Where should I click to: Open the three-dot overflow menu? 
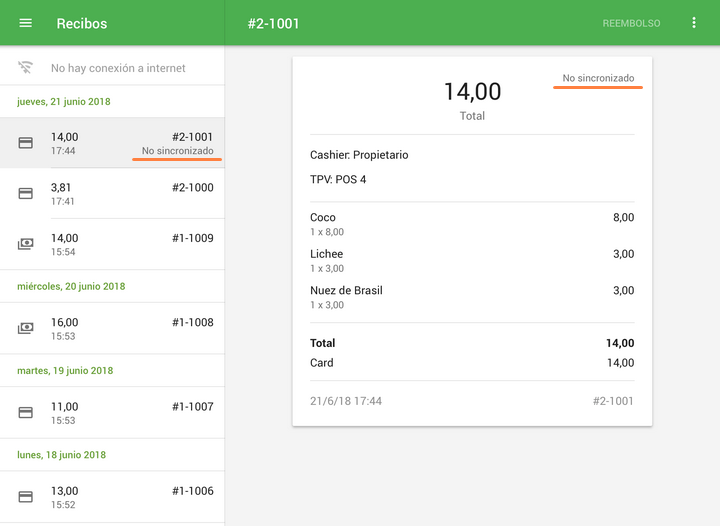tap(694, 23)
